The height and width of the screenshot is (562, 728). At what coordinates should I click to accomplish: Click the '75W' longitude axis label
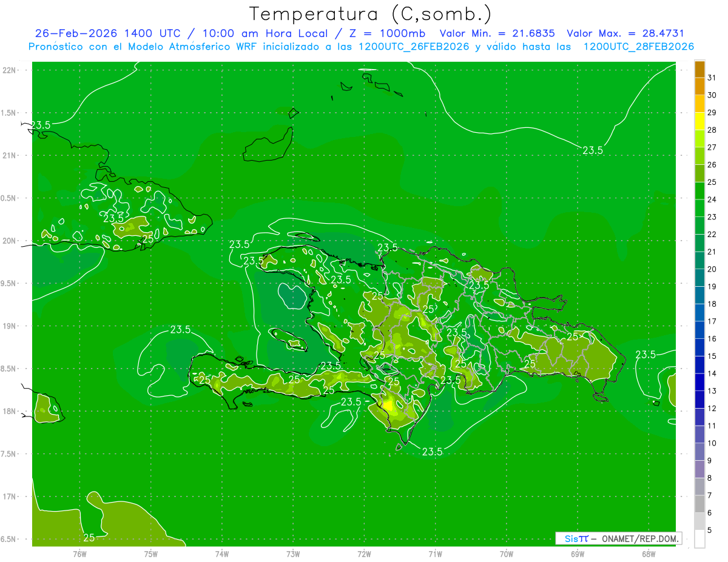pos(151,554)
